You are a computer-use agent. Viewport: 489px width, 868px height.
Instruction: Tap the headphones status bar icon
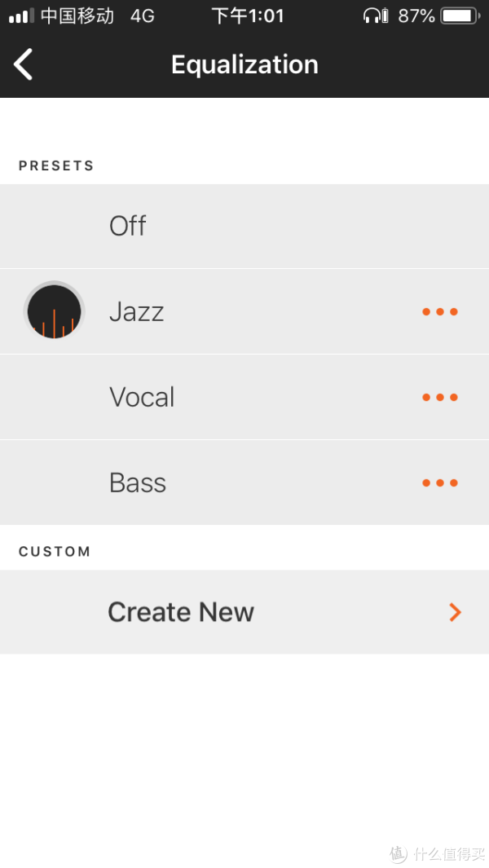point(376,15)
